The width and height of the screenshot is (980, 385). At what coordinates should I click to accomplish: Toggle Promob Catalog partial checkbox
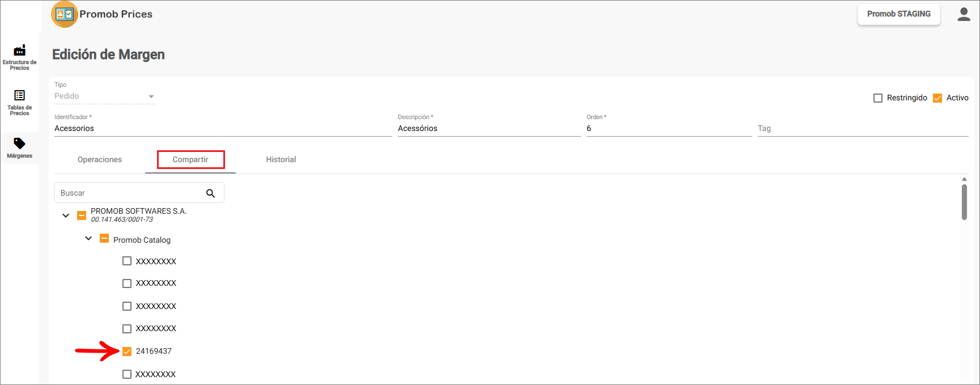click(104, 239)
